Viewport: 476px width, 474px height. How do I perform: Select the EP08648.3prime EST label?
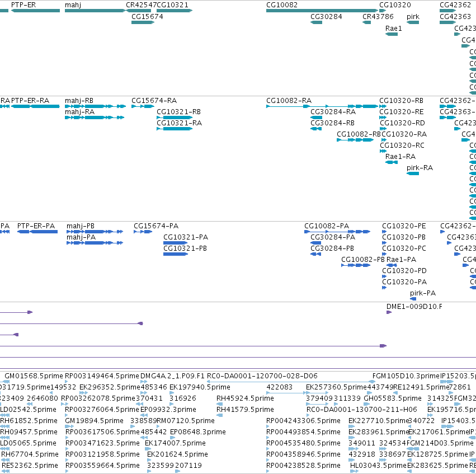pos(197,432)
